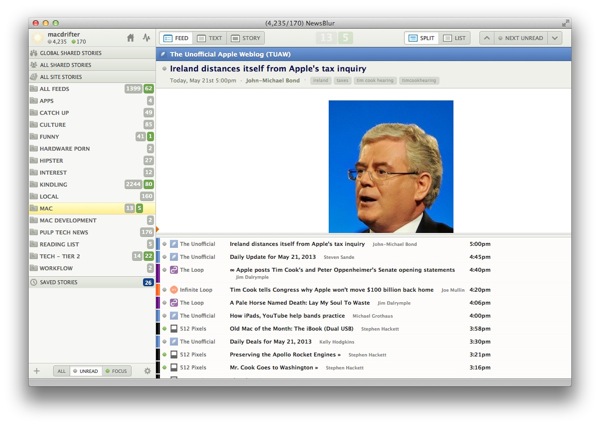600x426 pixels.
Task: Expand the Apps folder
Action: coord(92,101)
